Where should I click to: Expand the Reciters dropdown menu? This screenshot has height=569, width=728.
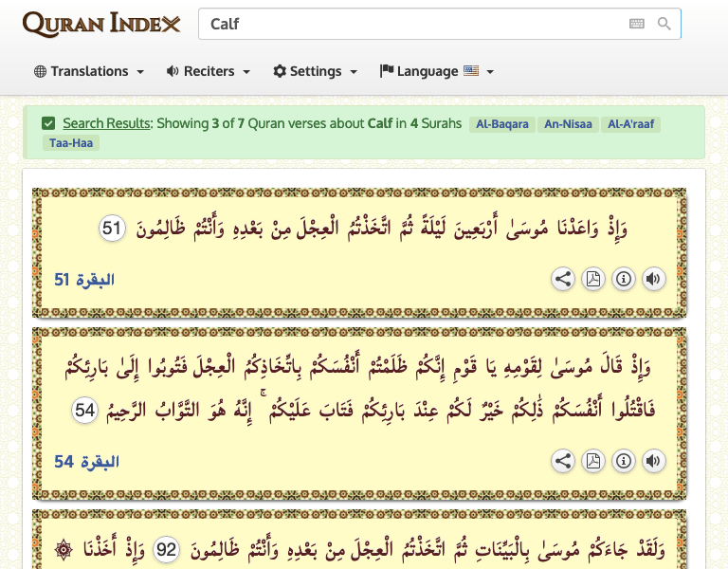pos(209,71)
